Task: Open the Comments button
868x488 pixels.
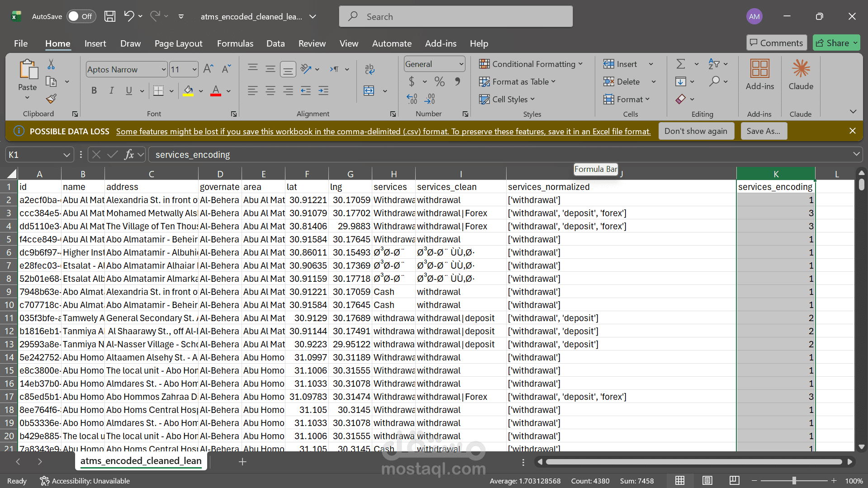Action: pos(777,43)
